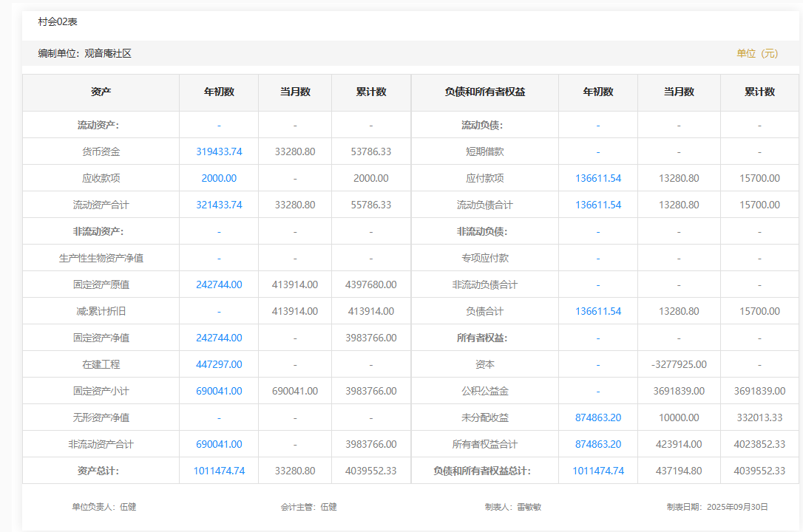Click the 短期借款 年初数 dash link
The height and width of the screenshot is (532, 803).
coord(598,151)
